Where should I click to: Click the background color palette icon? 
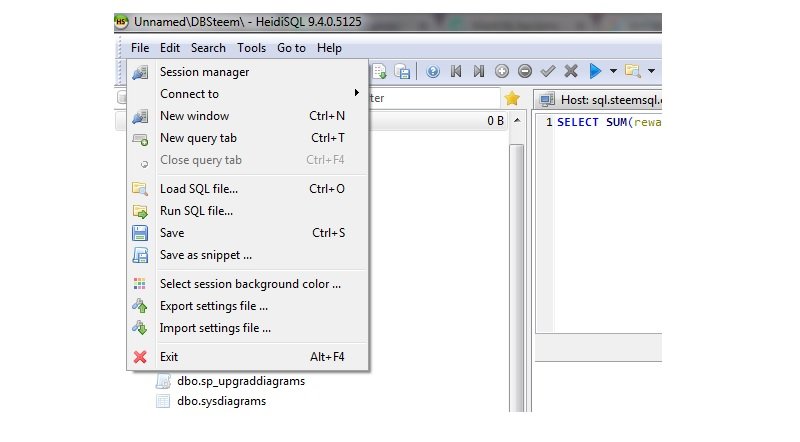140,284
